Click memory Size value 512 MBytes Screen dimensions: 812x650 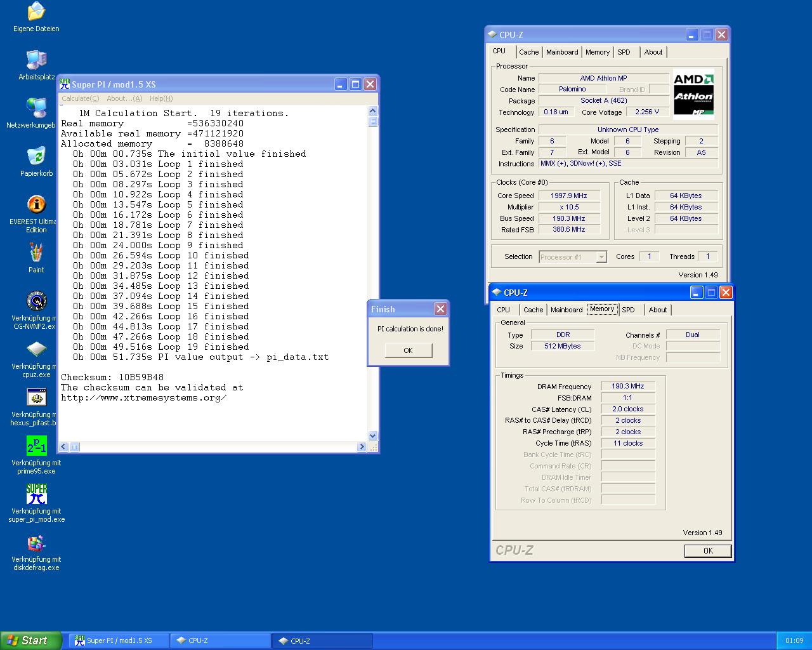[563, 346]
